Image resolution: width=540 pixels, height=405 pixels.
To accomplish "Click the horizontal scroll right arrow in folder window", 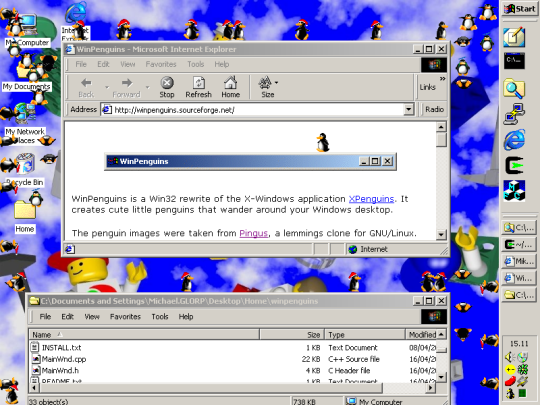I will [430, 388].
